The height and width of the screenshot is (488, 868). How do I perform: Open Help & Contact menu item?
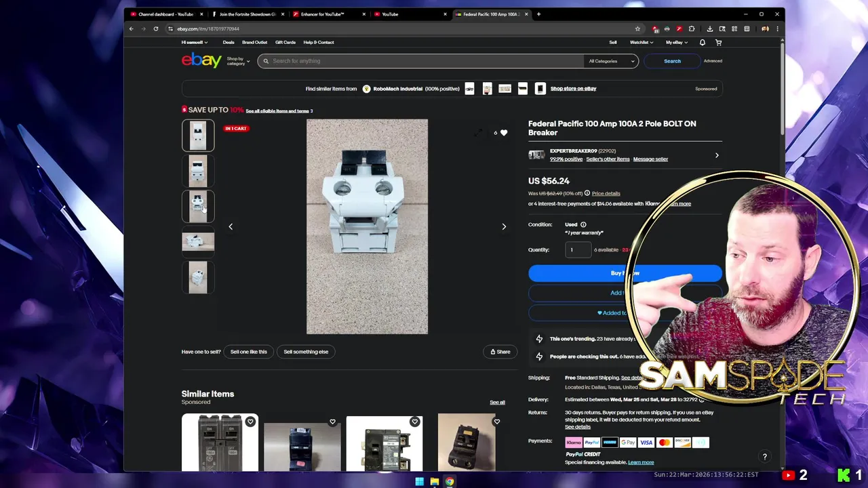pos(319,42)
